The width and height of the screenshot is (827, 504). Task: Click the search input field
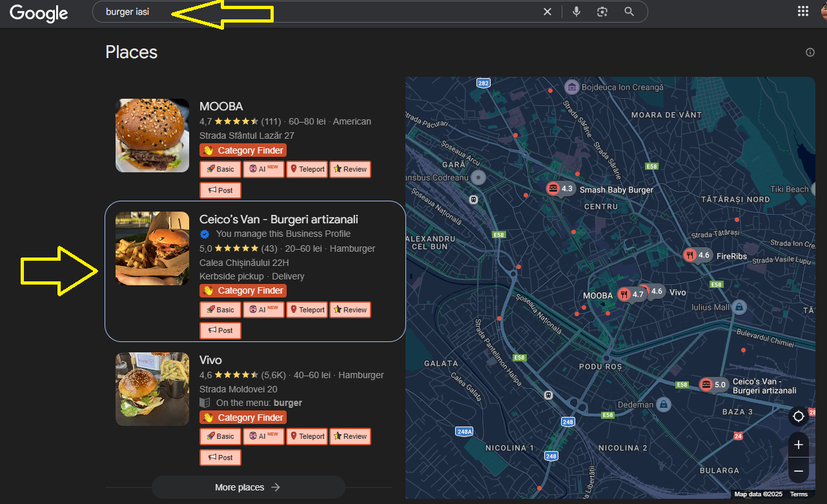click(x=320, y=12)
